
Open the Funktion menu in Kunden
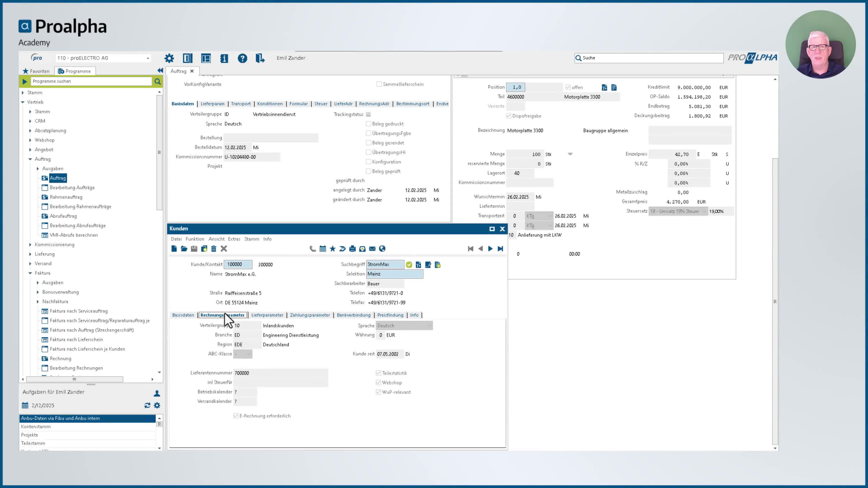tap(195, 239)
